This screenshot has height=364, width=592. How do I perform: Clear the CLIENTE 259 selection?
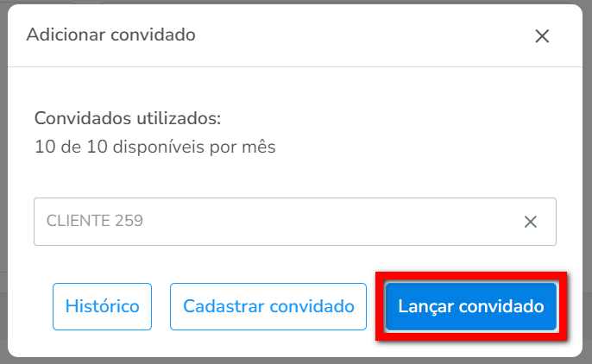coord(531,222)
